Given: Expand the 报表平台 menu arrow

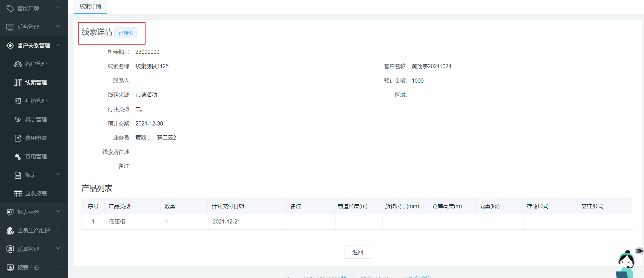Looking at the screenshot, I should point(58,211).
